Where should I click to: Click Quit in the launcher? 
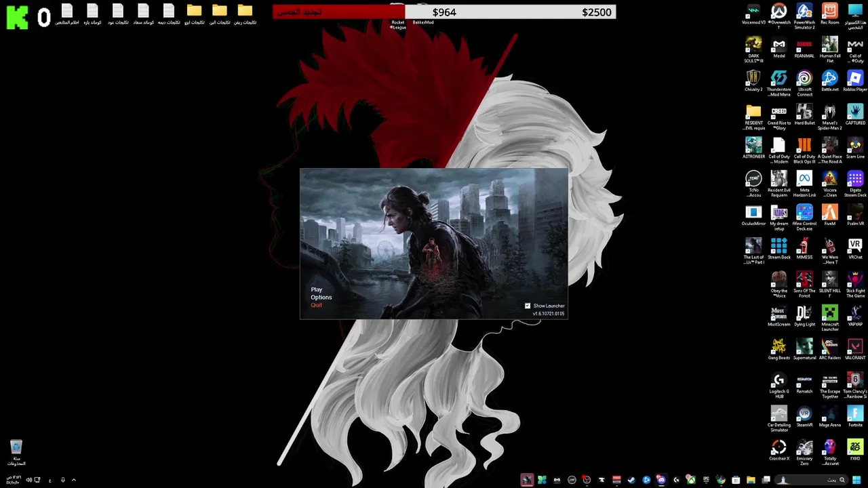click(316, 305)
